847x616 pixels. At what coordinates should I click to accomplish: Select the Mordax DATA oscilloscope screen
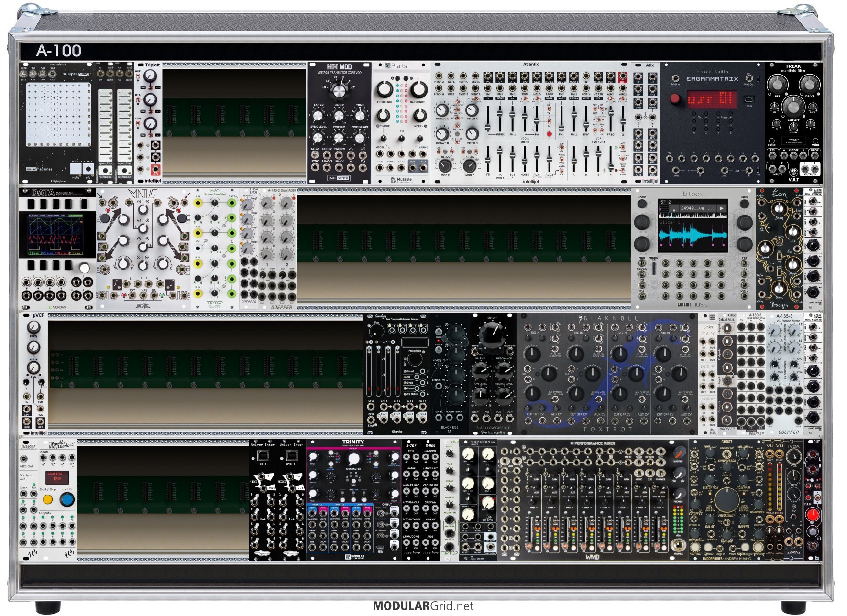(x=55, y=235)
